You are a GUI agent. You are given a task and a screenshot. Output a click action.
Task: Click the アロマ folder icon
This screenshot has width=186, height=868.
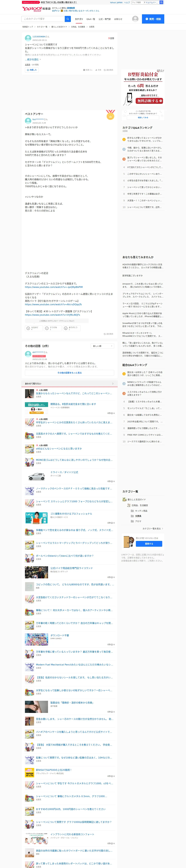tap(132, 521)
